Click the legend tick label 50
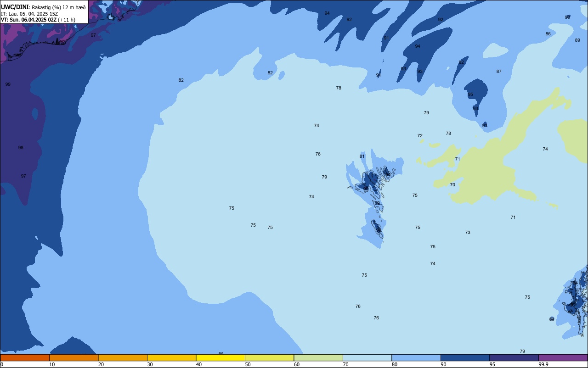 (248, 364)
